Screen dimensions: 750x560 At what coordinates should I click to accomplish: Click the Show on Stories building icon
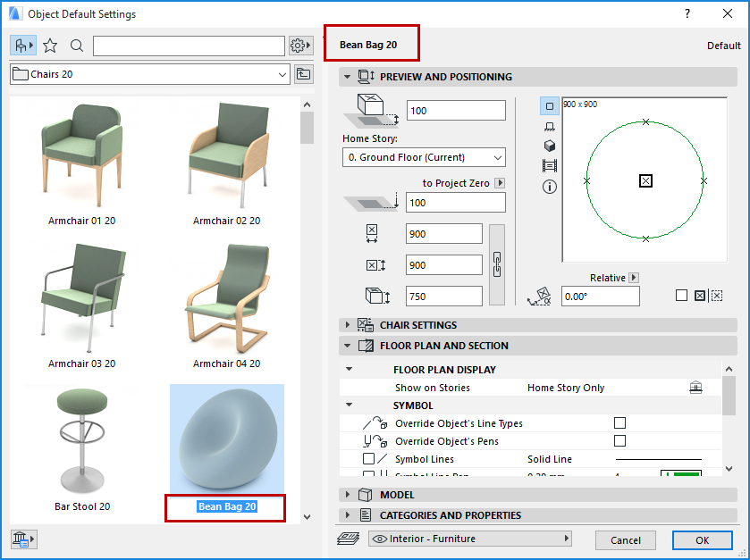pyautogui.click(x=696, y=388)
